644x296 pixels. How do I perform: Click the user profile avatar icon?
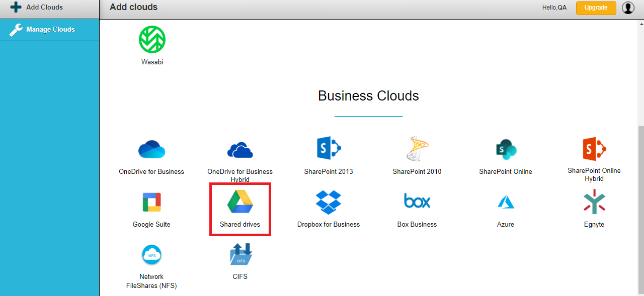(627, 8)
